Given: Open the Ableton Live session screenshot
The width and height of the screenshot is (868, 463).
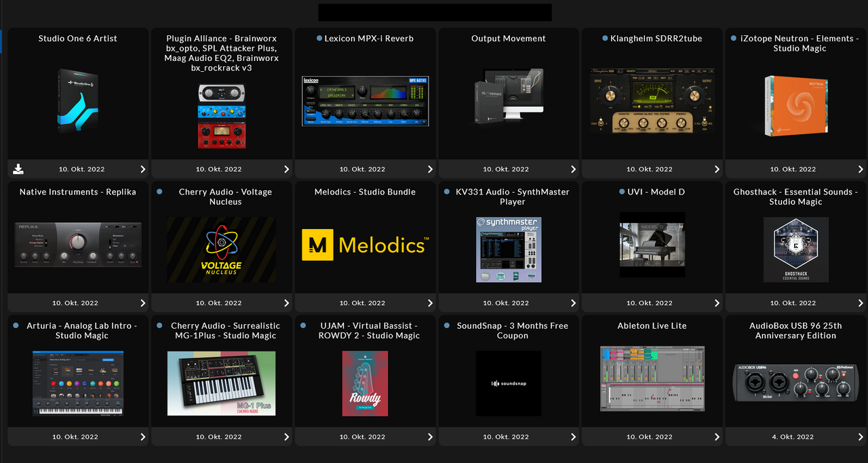Looking at the screenshot, I should click(652, 379).
